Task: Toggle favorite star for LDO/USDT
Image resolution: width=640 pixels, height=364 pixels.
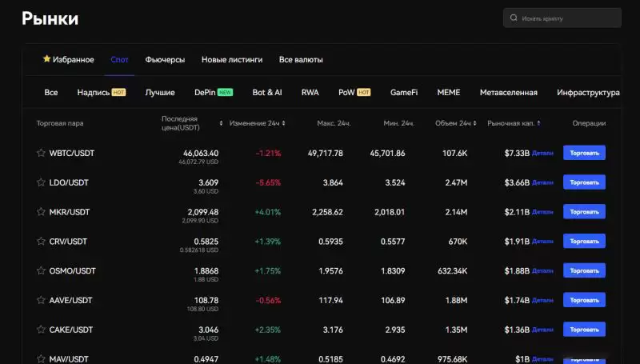Action: click(41, 182)
